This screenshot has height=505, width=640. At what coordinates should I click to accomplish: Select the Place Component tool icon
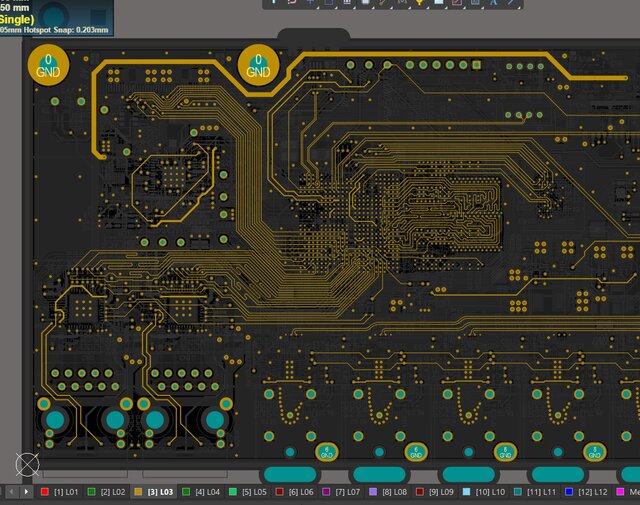(365, 2)
